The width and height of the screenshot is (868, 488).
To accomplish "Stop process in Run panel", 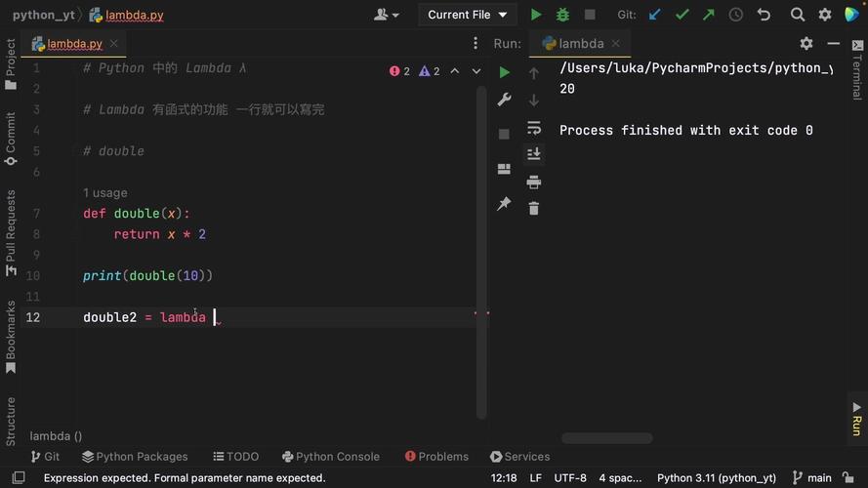I will pos(504,134).
